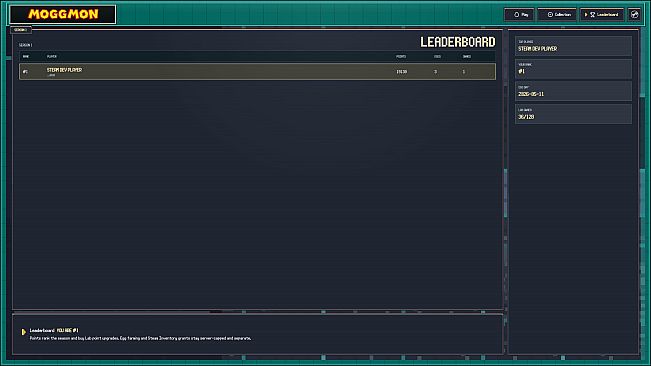Click the season end date card

click(573, 92)
